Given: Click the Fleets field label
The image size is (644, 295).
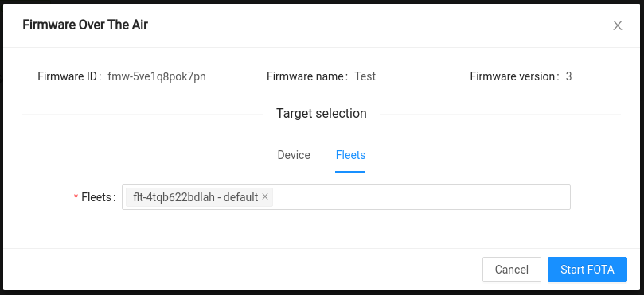Looking at the screenshot, I should (96, 197).
